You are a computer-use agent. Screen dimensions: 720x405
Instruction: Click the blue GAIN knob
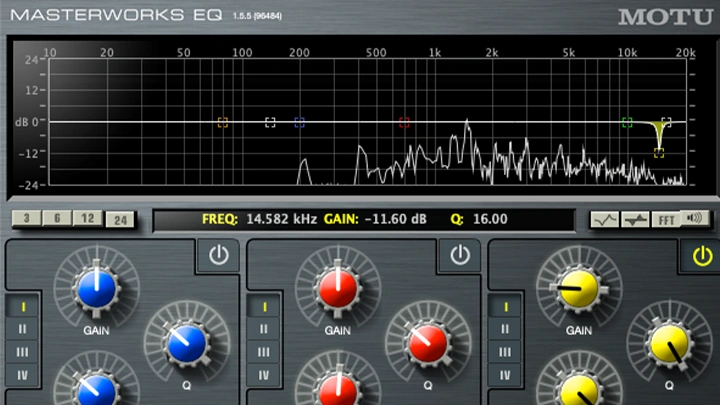(96, 288)
